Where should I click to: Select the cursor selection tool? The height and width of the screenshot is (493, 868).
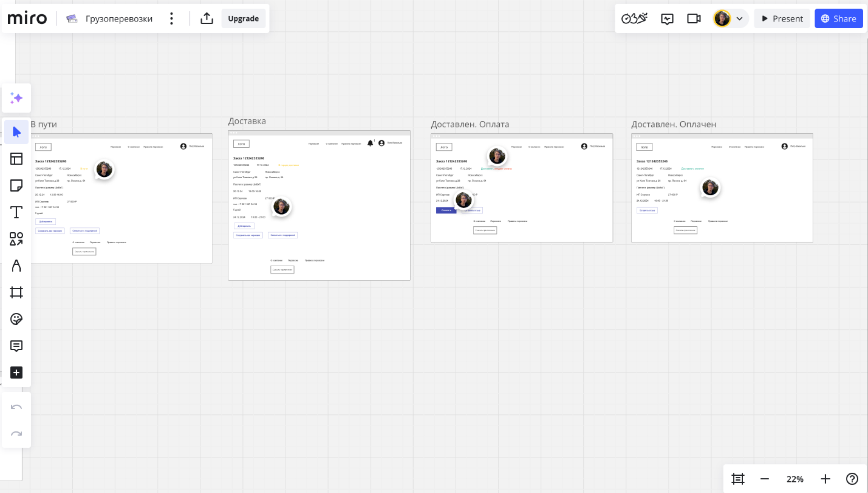16,132
